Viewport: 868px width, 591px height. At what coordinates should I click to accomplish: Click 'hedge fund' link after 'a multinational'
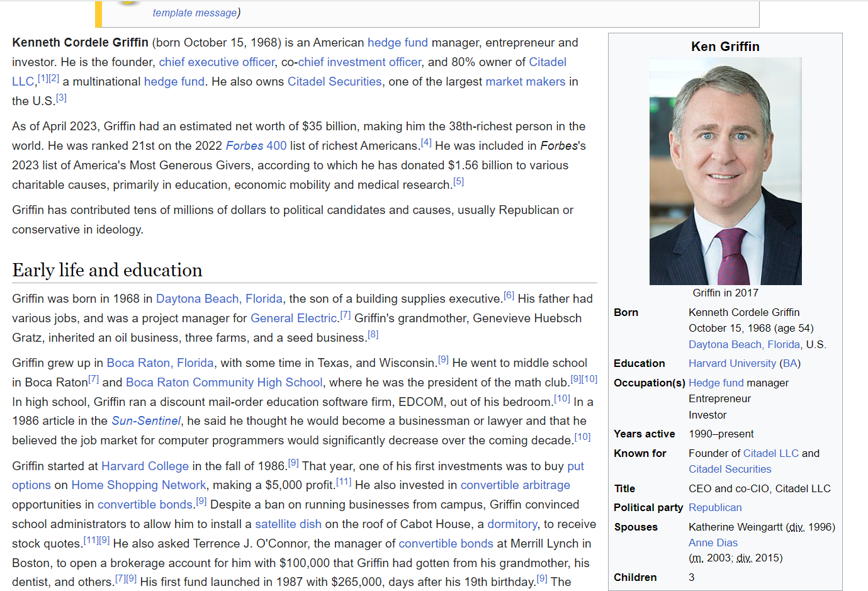[x=174, y=82]
